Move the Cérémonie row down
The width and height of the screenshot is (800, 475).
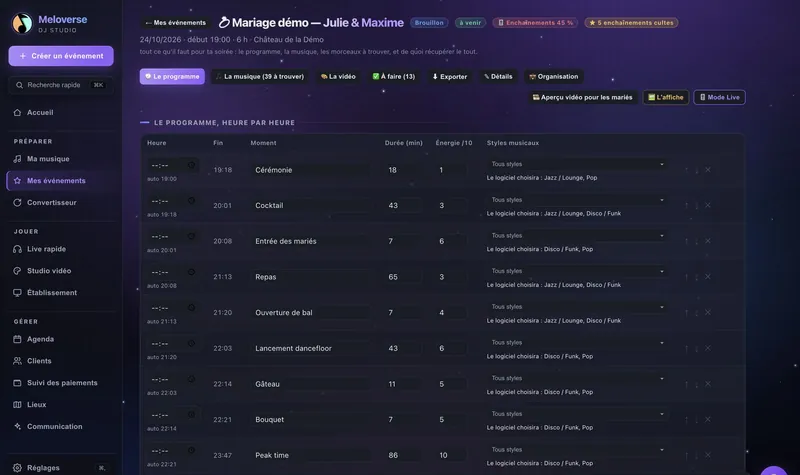click(696, 169)
